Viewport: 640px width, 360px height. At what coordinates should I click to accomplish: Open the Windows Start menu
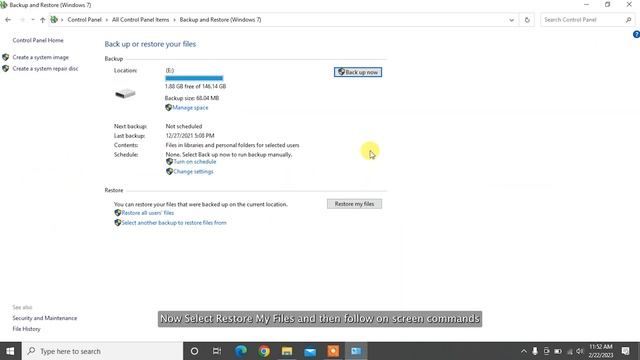pyautogui.click(x=10, y=351)
